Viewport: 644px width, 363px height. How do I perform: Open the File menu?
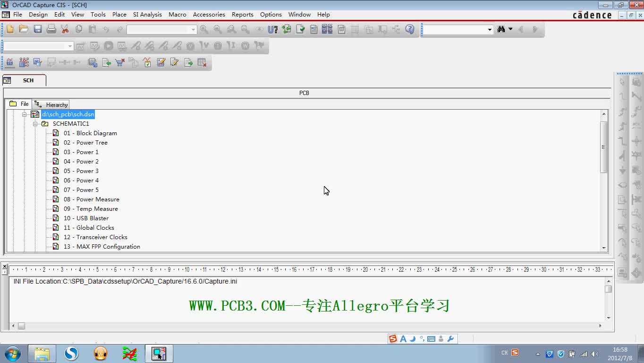click(x=17, y=15)
